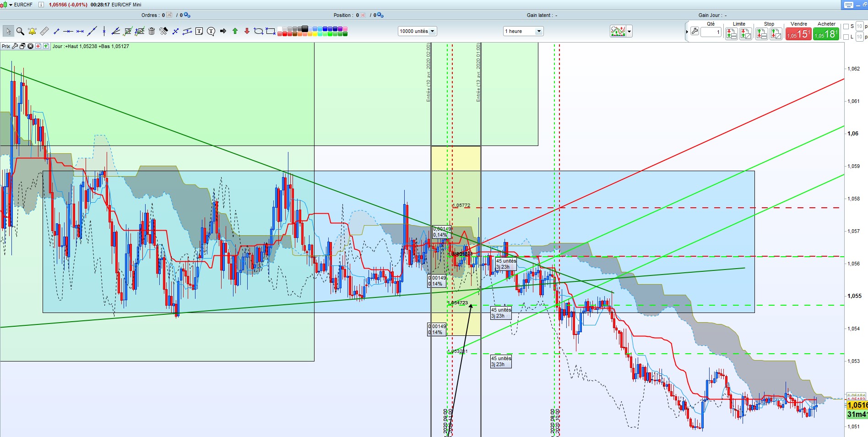Select the boxed T text tool

199,31
